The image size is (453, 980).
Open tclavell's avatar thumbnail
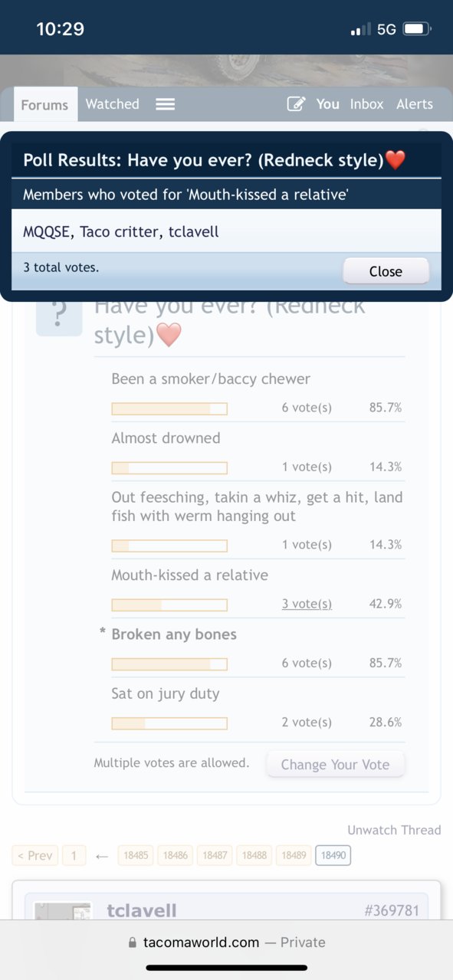click(x=63, y=911)
